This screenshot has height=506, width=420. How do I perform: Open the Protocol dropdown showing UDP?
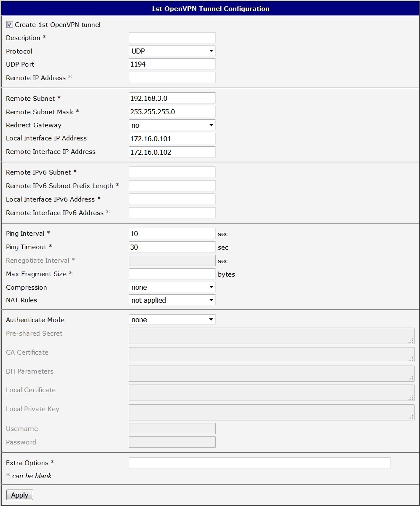tap(172, 51)
